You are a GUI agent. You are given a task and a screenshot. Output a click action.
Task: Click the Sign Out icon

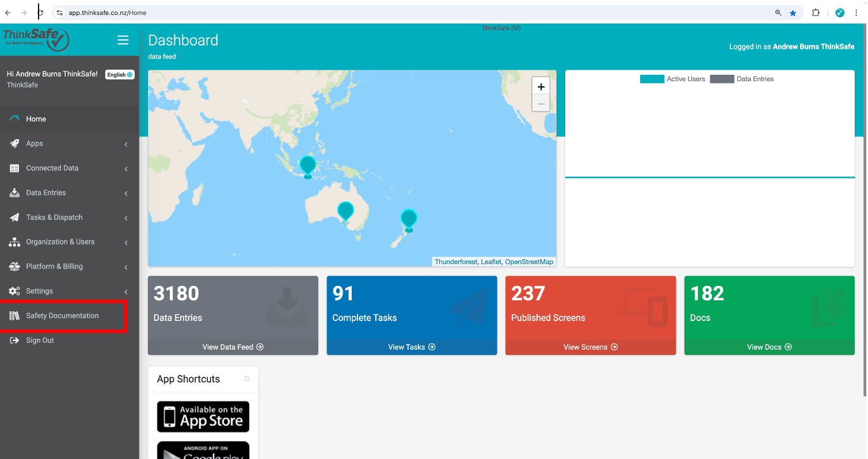tap(14, 340)
